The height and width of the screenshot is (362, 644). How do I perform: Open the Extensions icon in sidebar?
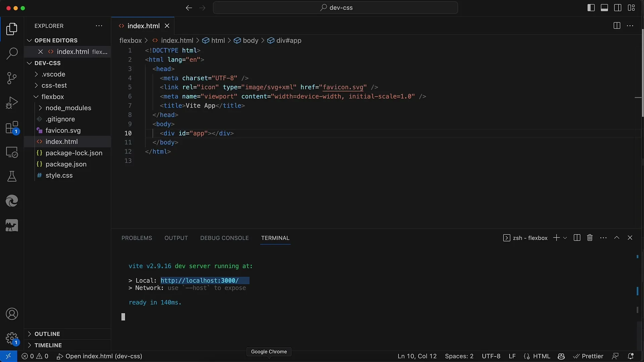pos(12,127)
